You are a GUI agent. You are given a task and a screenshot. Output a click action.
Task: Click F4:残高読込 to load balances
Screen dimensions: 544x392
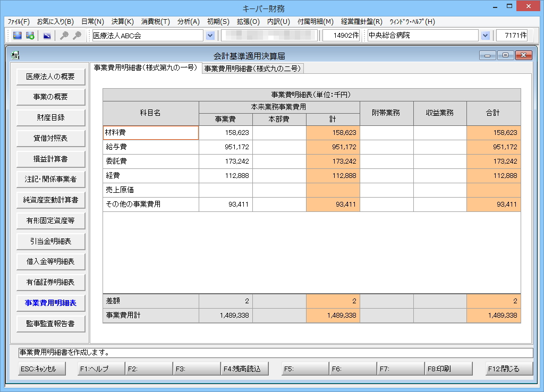click(x=245, y=369)
